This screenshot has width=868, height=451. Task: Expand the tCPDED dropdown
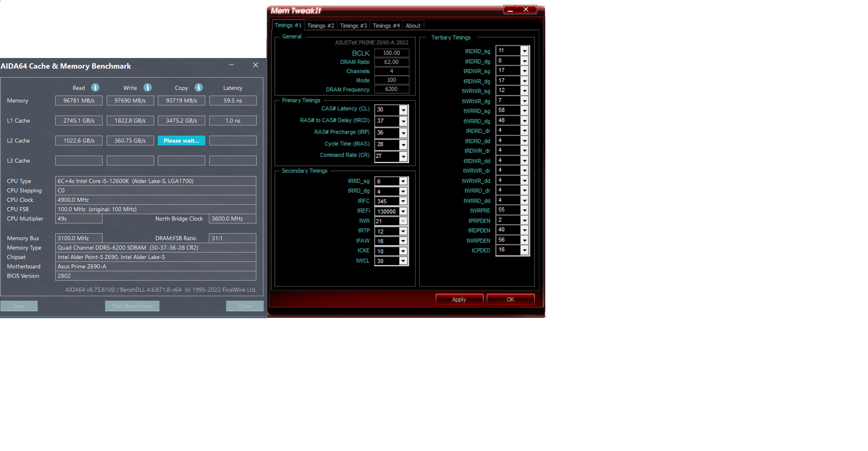(x=525, y=250)
